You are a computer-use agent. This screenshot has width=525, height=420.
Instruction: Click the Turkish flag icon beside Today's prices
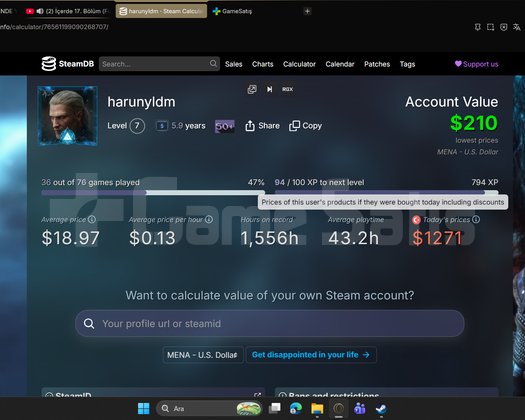[416, 220]
